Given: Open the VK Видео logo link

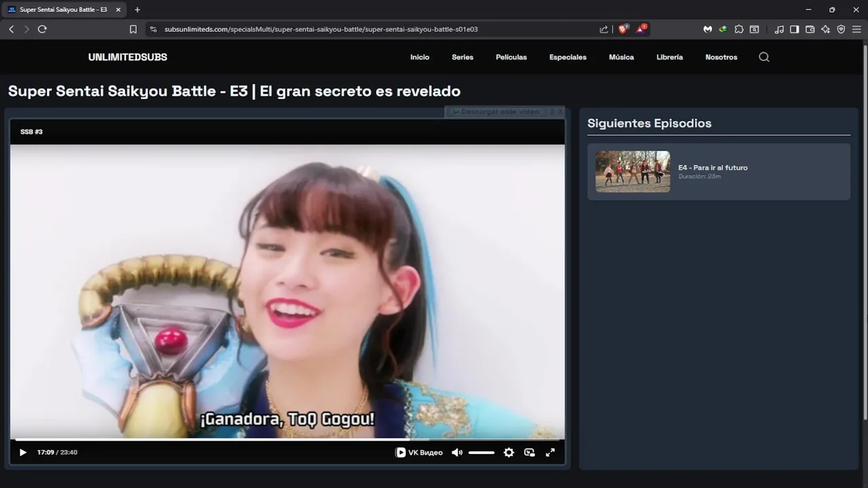Looking at the screenshot, I should 419,452.
